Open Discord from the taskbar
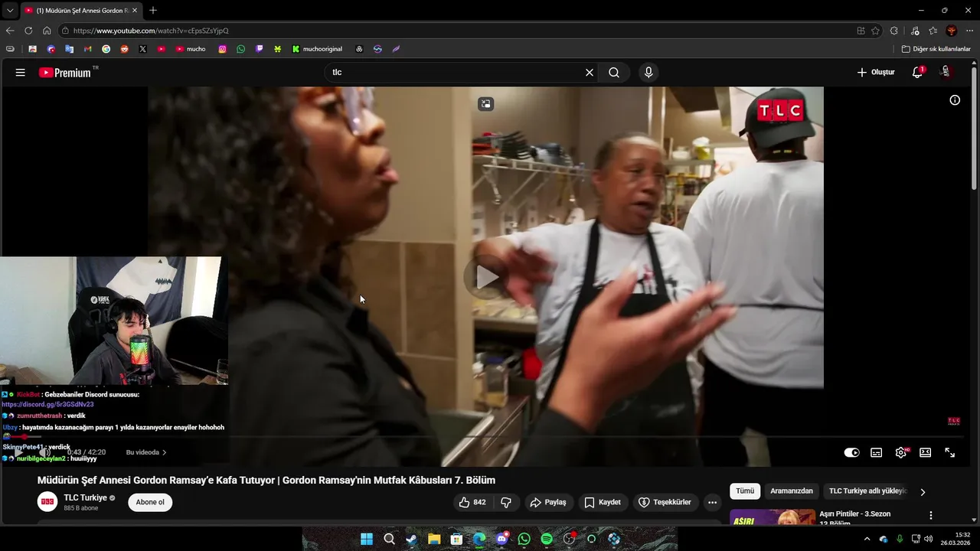Screen dimensions: 980x551 pos(501,539)
